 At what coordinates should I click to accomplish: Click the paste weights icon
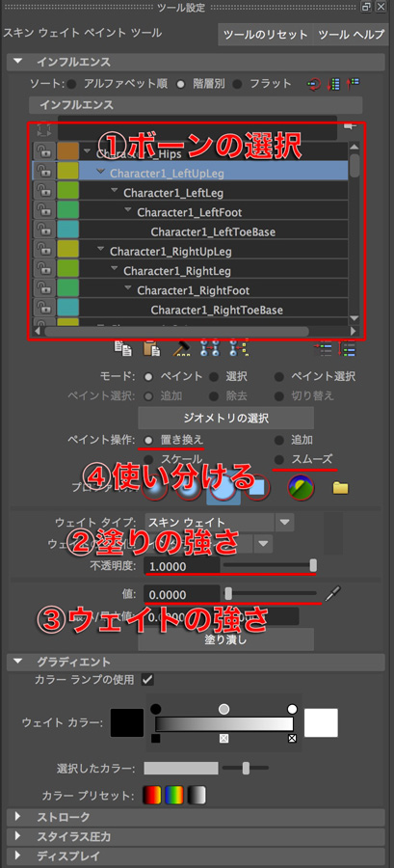pyautogui.click(x=151, y=347)
